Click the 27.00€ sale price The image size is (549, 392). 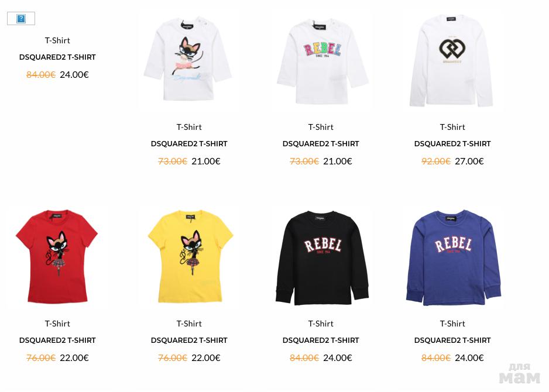pos(469,161)
